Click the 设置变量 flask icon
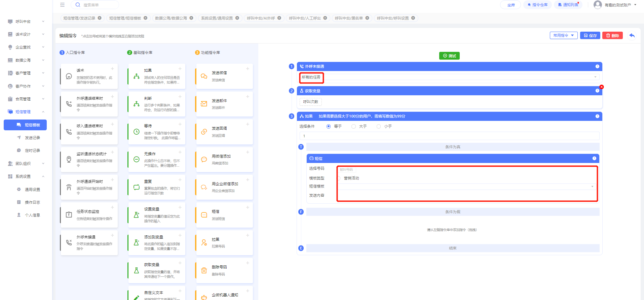 point(137,215)
